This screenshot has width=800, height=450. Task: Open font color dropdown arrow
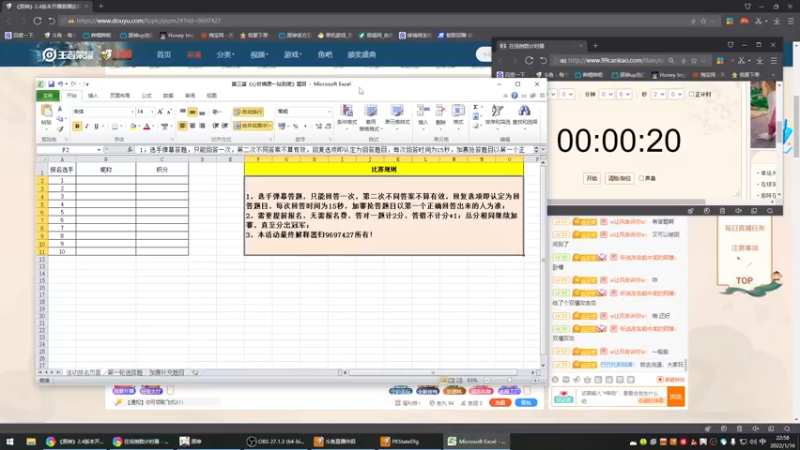(153, 126)
